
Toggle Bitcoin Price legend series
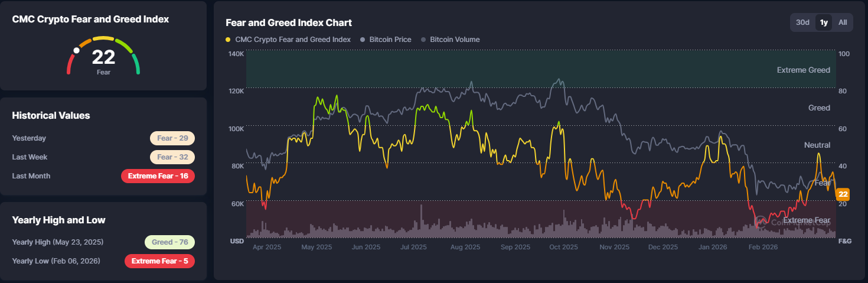pyautogui.click(x=385, y=40)
